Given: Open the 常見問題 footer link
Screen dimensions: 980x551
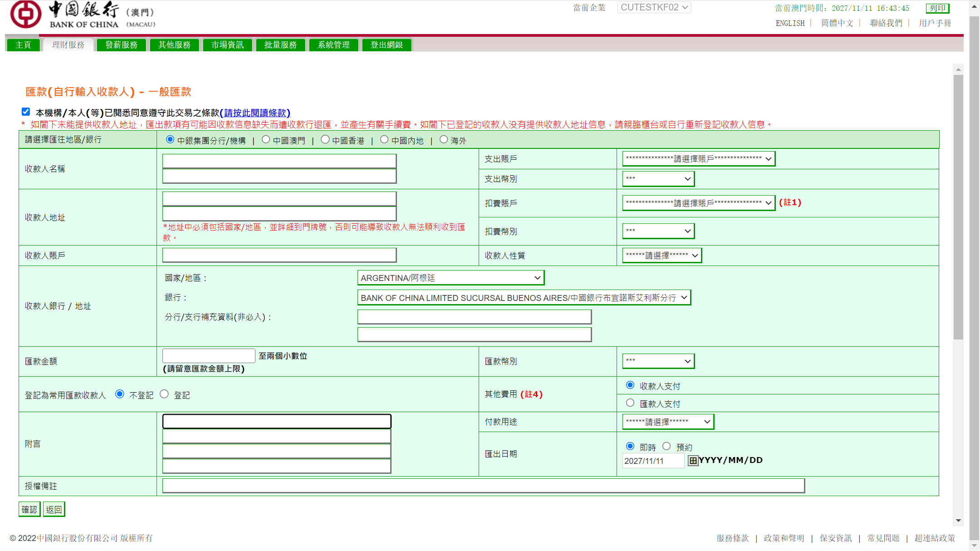Looking at the screenshot, I should coord(883,538).
